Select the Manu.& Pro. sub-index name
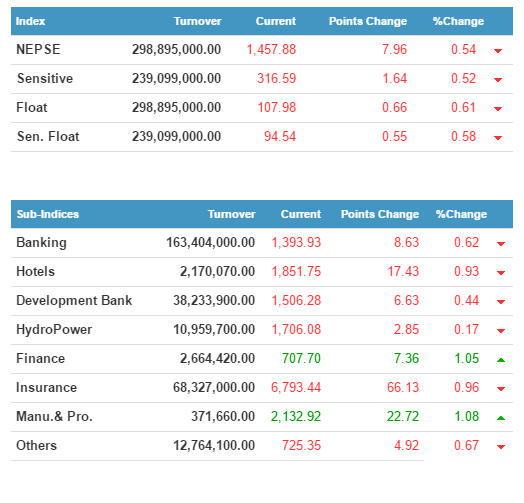The height and width of the screenshot is (503, 524). (x=54, y=416)
